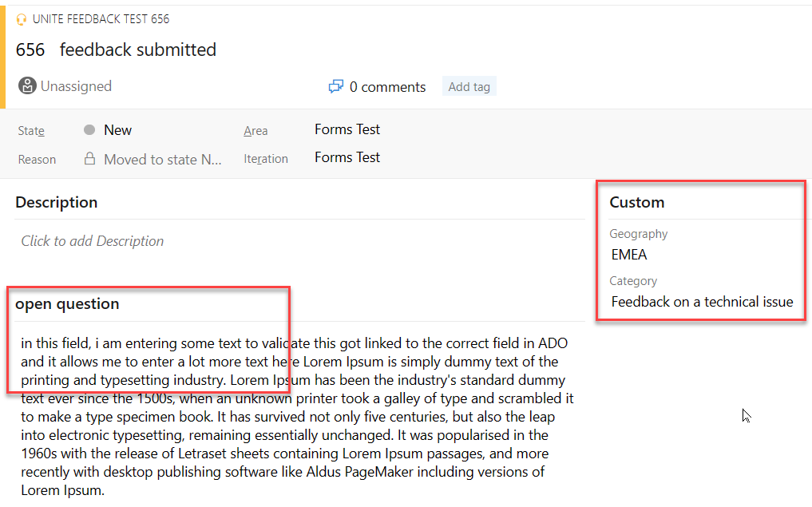The height and width of the screenshot is (507, 812).
Task: Click the Custom section header
Action: point(636,202)
